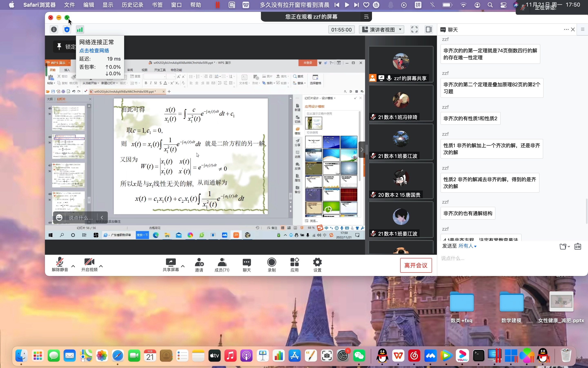Collapse the participant video strip with the side arrow
The height and width of the screenshot is (368, 588).
[x=362, y=149]
